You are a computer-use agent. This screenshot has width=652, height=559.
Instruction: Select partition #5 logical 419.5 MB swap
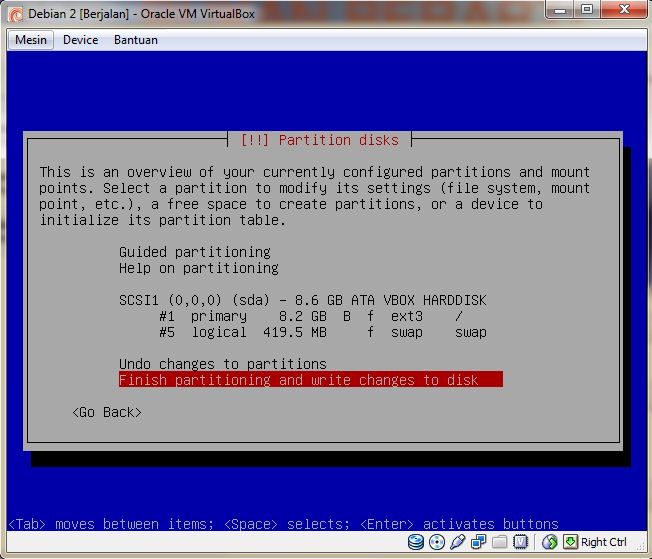(x=323, y=332)
